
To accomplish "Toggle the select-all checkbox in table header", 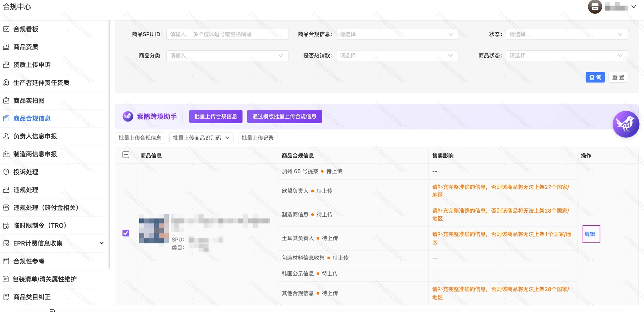I will point(126,154).
